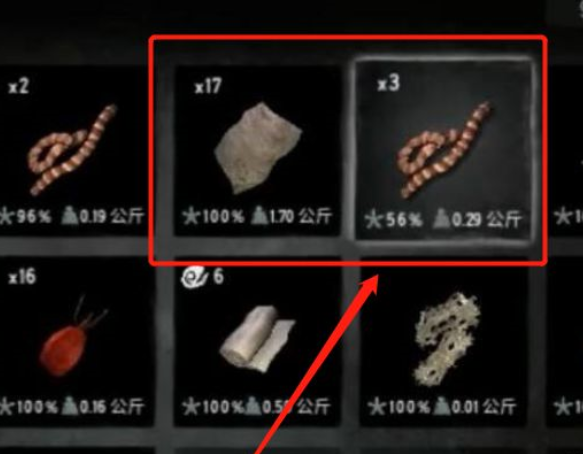The height and width of the screenshot is (454, 583).
Task: Select the old man's beard lichen item
Action: [x=444, y=342]
